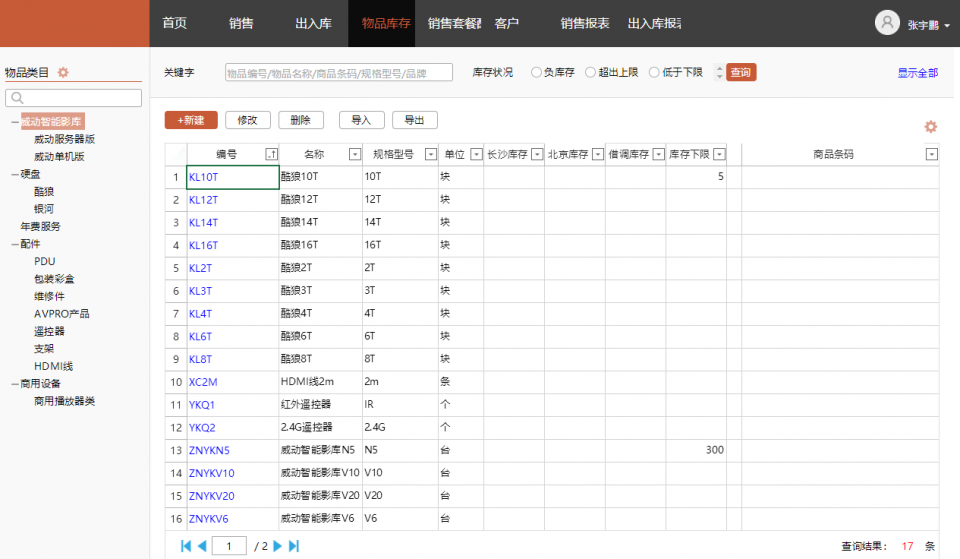960x559 pixels.
Task: Open the 客户 menu
Action: tap(506, 23)
